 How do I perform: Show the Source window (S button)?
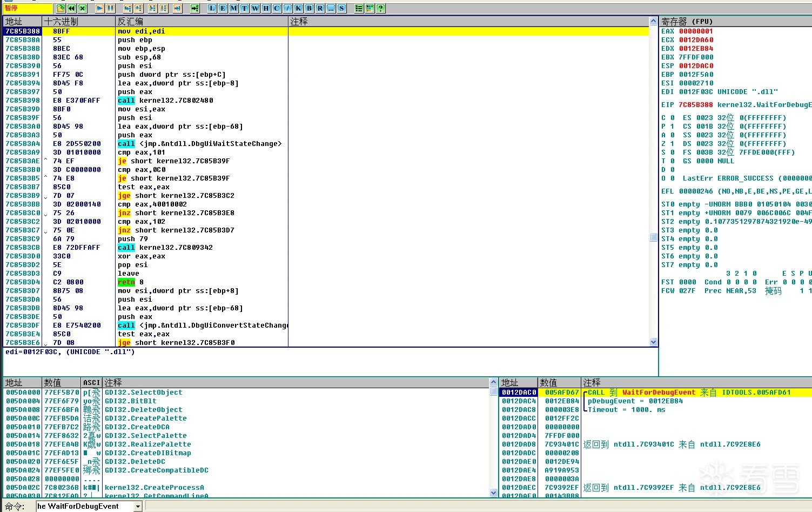tap(342, 8)
